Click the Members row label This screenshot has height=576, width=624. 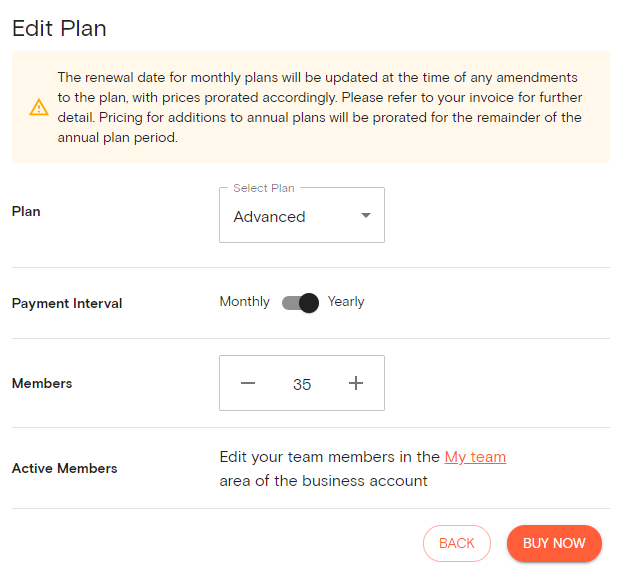[42, 383]
